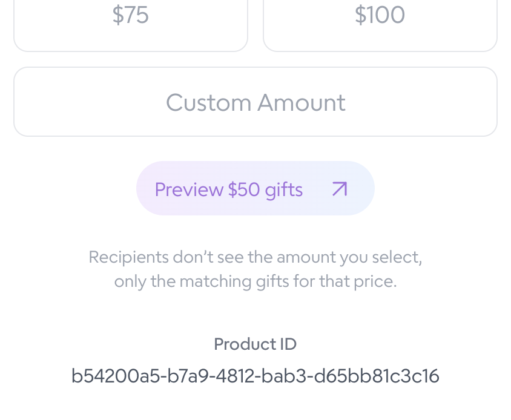The height and width of the screenshot is (420, 511).
Task: Open gift preview via external-link arrow
Action: 340,189
